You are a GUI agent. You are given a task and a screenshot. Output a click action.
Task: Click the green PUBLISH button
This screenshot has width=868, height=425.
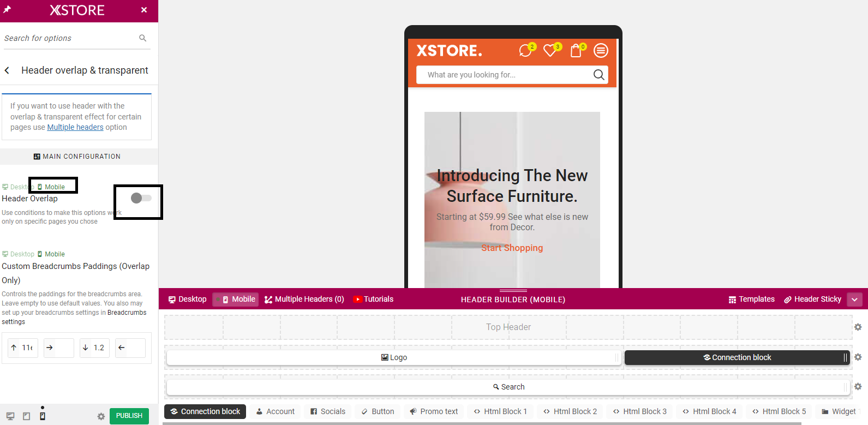click(129, 416)
